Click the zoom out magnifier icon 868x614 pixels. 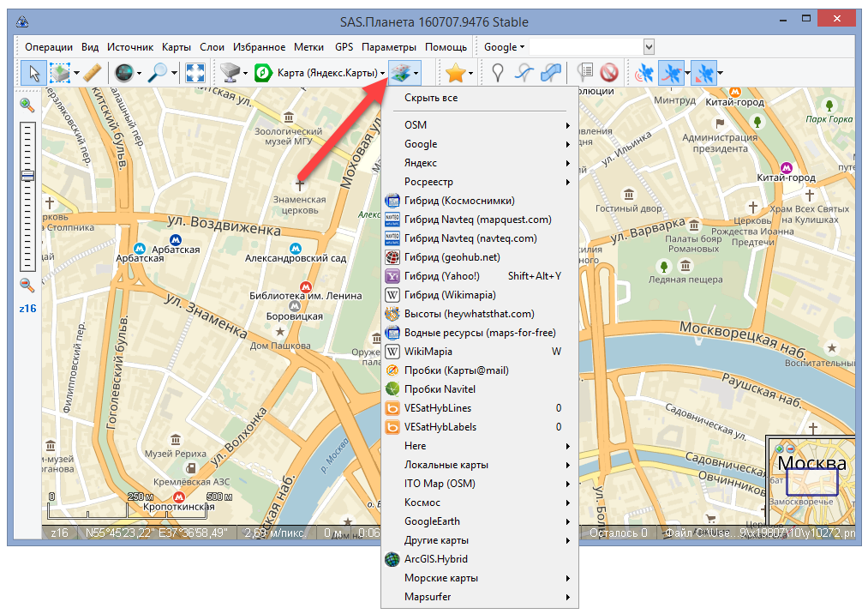coord(27,285)
